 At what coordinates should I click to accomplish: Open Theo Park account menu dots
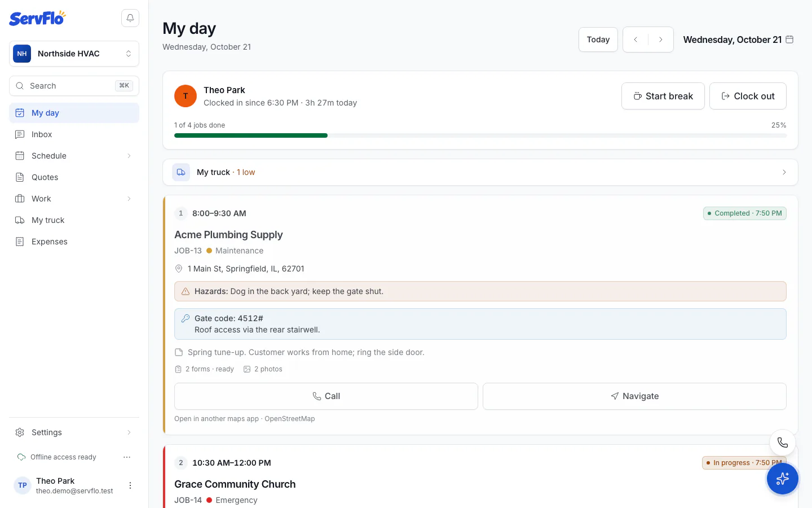click(130, 485)
